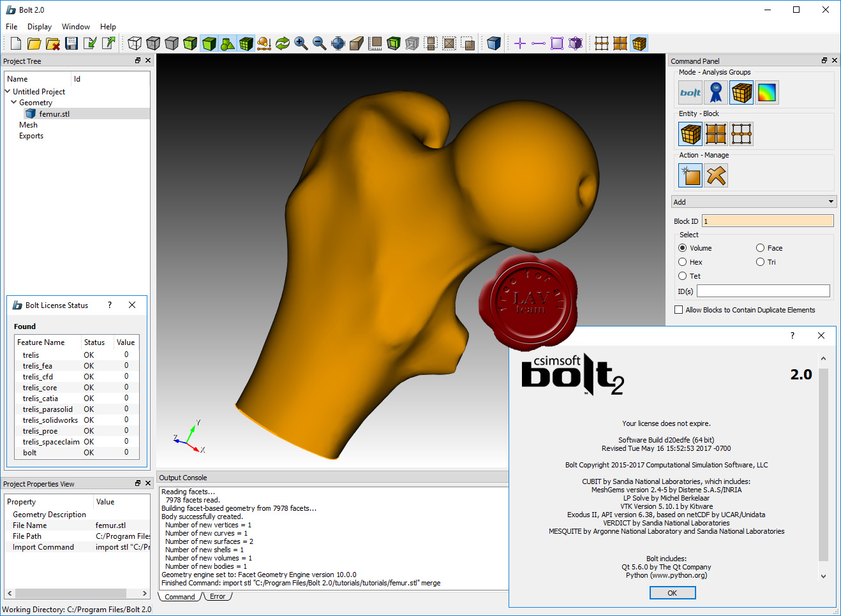Click the ID(s) input field
This screenshot has height=616, width=841.
(763, 291)
